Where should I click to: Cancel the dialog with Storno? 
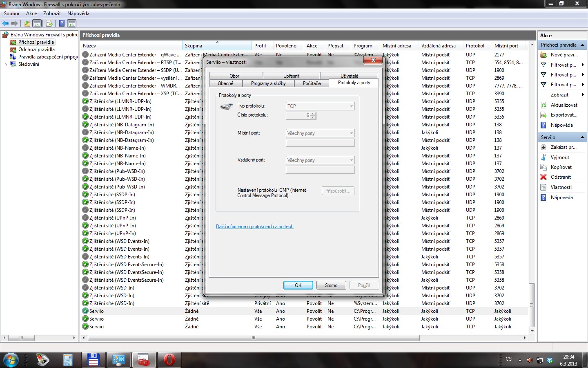(x=331, y=285)
